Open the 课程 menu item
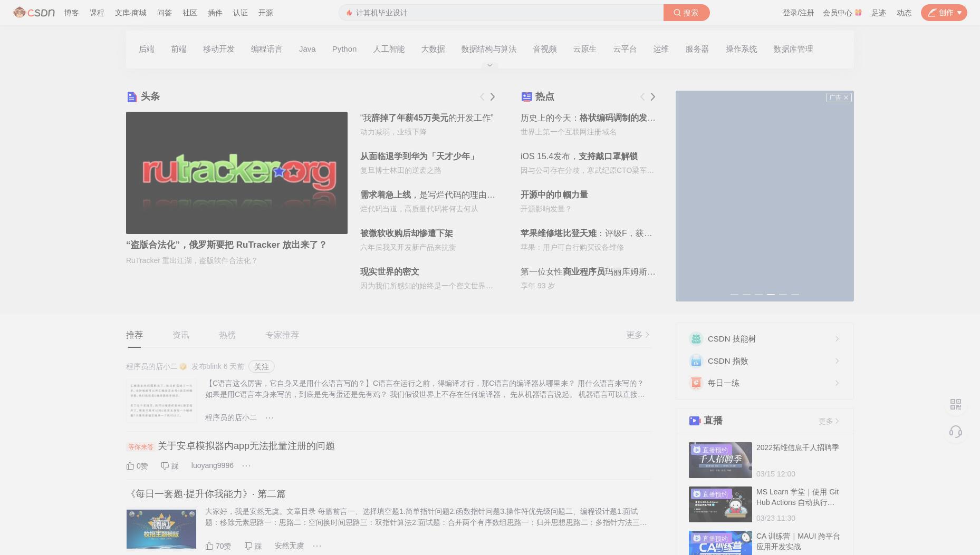 tap(97, 13)
